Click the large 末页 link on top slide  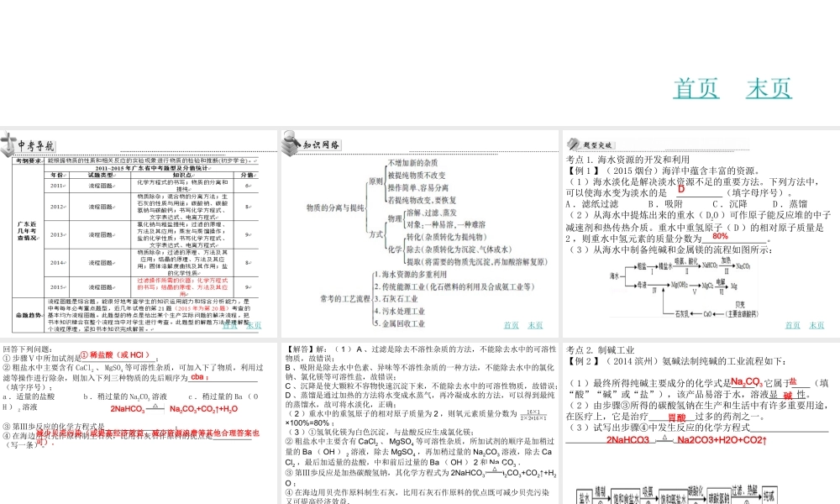click(769, 88)
